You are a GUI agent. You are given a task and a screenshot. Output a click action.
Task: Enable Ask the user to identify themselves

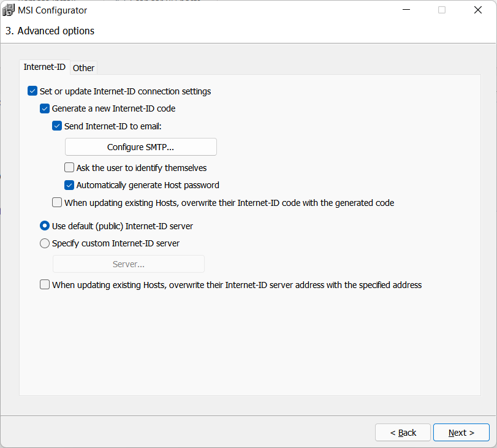point(69,167)
